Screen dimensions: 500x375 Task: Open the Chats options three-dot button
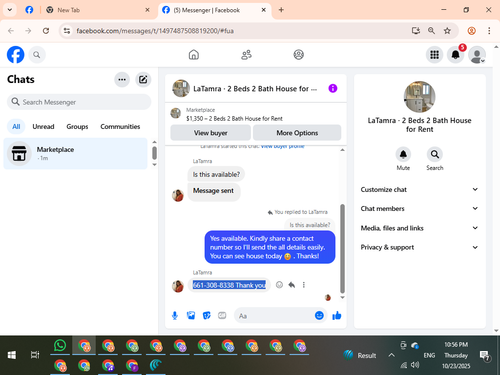tap(122, 79)
